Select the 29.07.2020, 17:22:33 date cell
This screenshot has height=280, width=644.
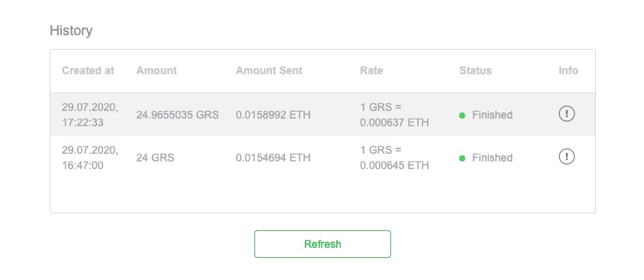tap(90, 115)
